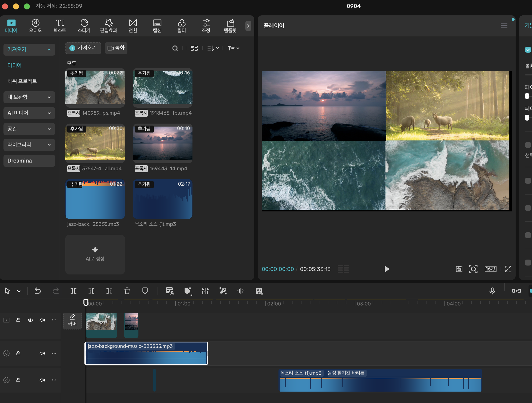Open the 텍스트 tab
The image size is (532, 403).
(60, 26)
